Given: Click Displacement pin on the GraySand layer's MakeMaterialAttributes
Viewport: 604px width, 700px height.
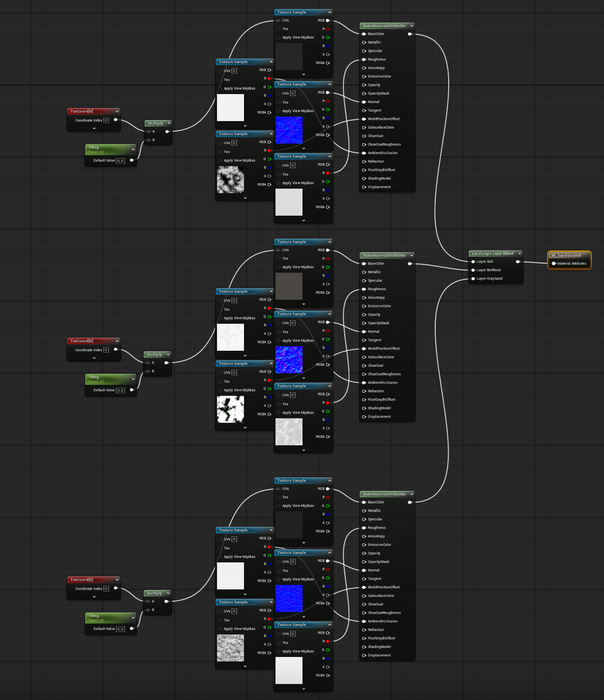Looking at the screenshot, I should pos(364,655).
